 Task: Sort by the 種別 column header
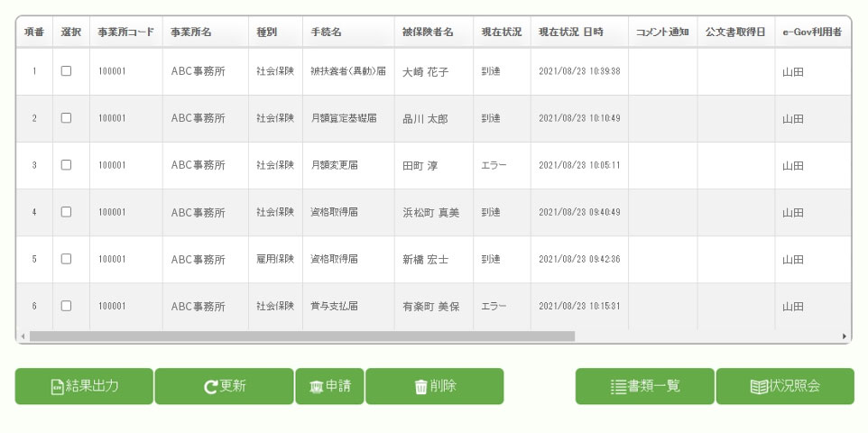[x=276, y=32]
